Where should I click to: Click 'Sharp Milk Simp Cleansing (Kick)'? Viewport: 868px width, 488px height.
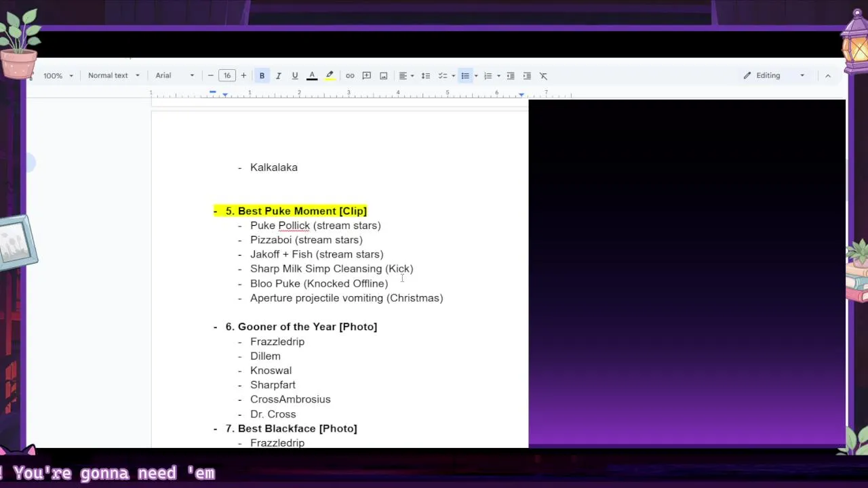332,269
